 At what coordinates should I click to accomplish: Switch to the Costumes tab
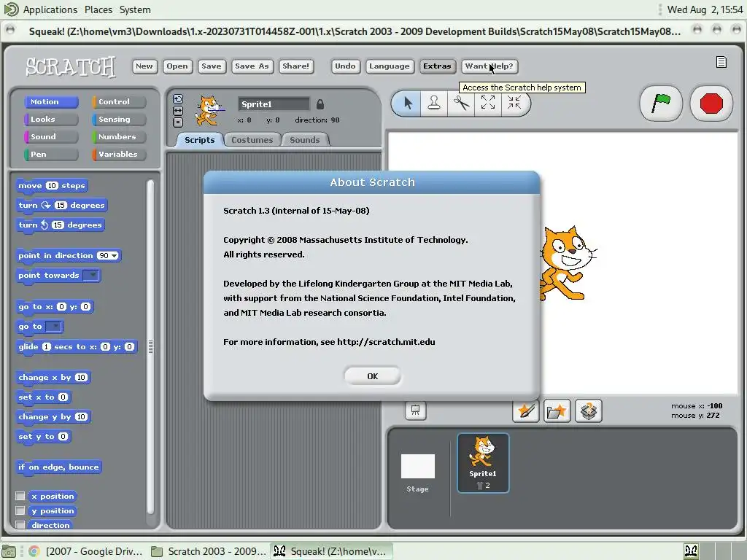(x=252, y=139)
